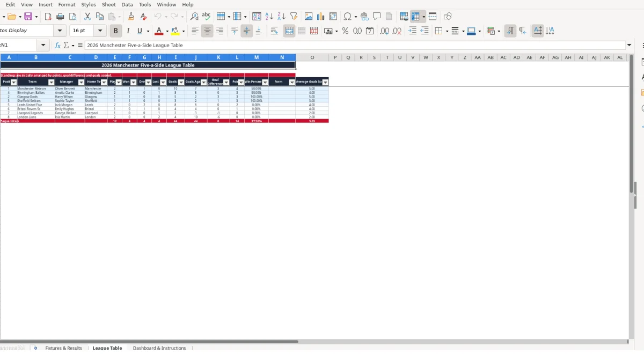Add Decimal Place icon
644x362 pixels.
pos(385,31)
